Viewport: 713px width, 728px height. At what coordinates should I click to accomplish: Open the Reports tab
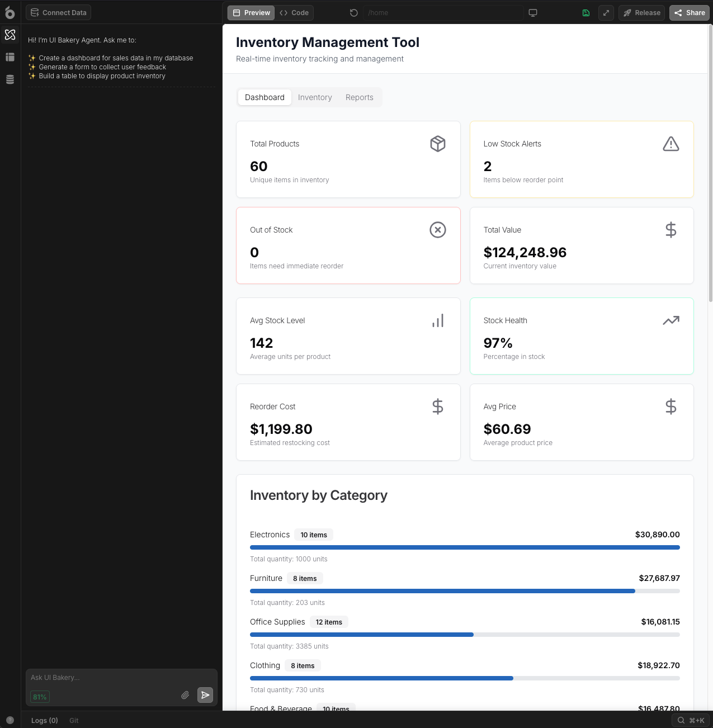point(359,97)
